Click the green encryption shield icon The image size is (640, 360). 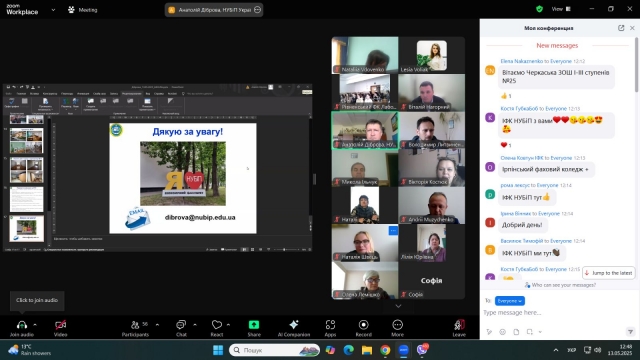(539, 9)
